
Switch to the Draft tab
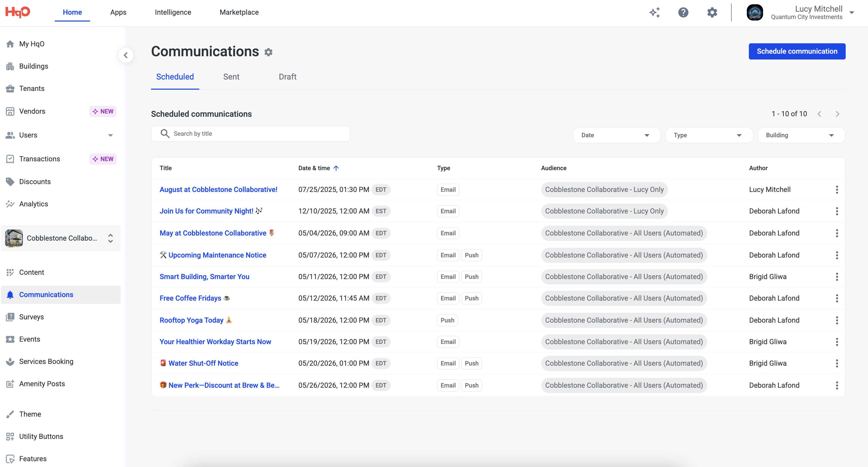pyautogui.click(x=287, y=77)
